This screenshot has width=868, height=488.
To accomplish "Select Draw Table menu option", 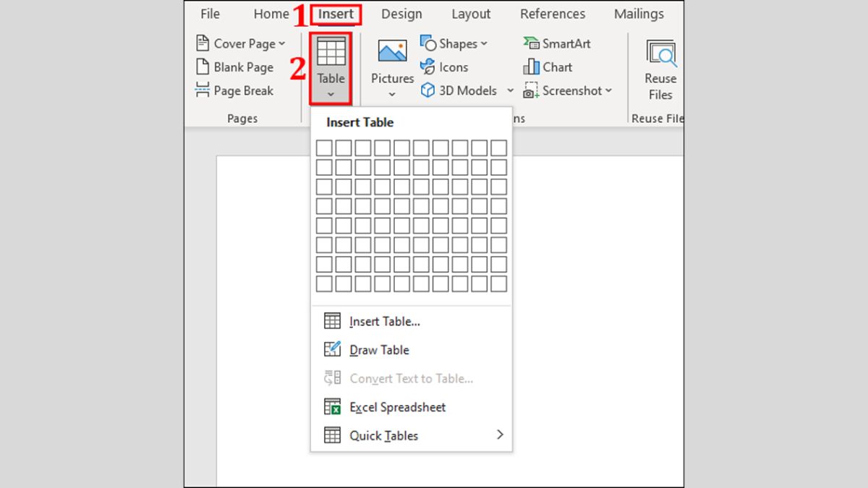I will pos(379,350).
